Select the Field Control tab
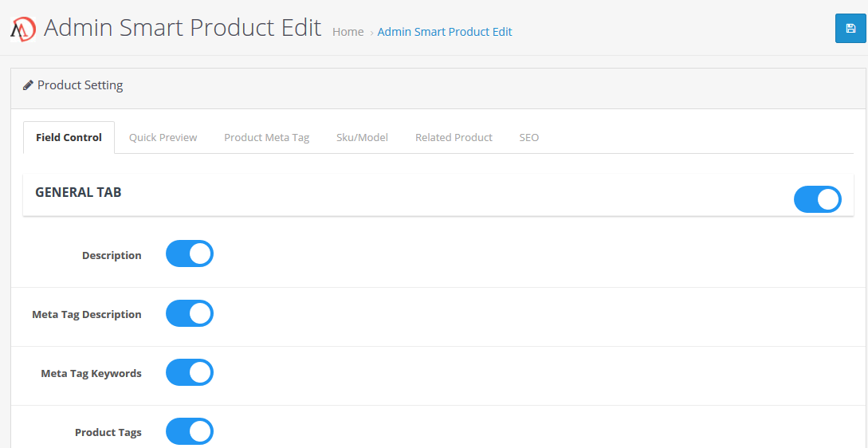 coord(69,137)
